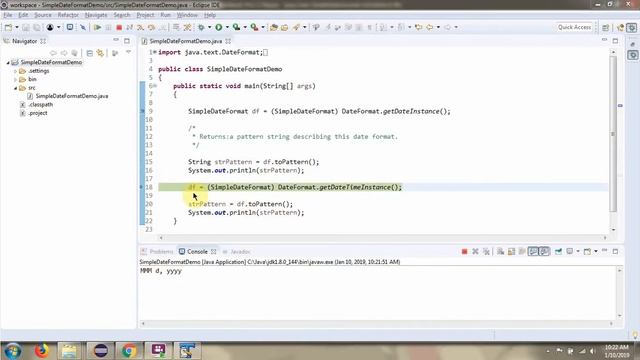Viewport: 640px width, 360px height.
Task: Expand the .settings folder
Action: point(16,71)
